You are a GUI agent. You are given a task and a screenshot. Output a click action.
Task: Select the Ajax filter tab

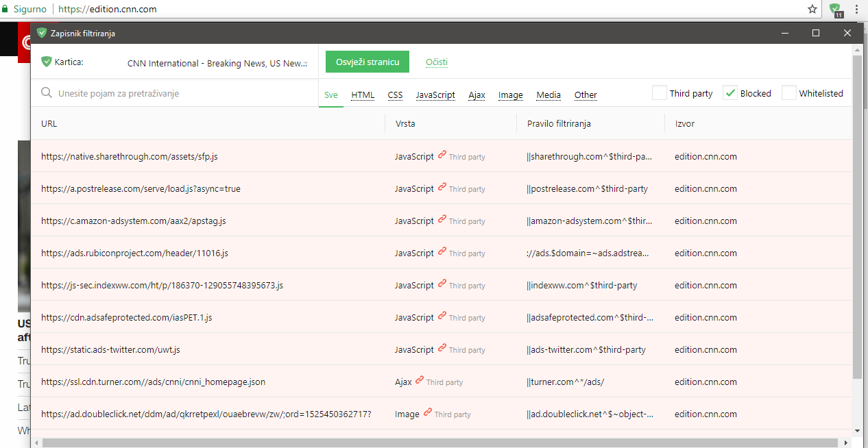(x=477, y=95)
